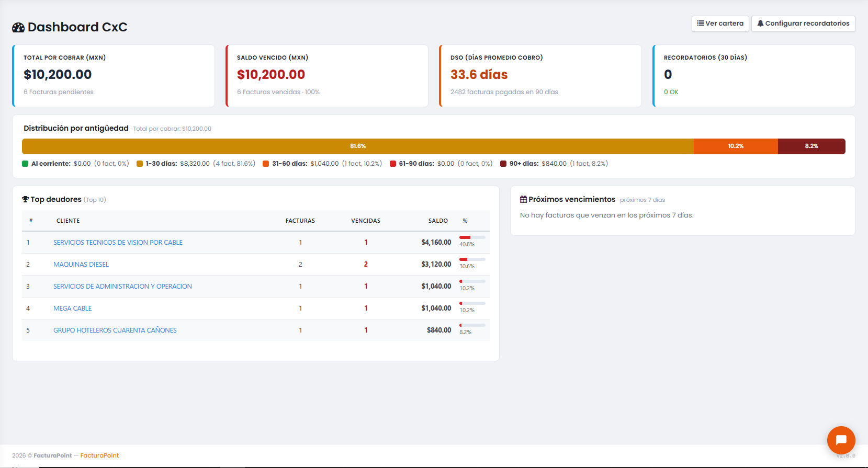Open client SERVICIOS DE ADMINISTRACION Y OPERACION

122,287
